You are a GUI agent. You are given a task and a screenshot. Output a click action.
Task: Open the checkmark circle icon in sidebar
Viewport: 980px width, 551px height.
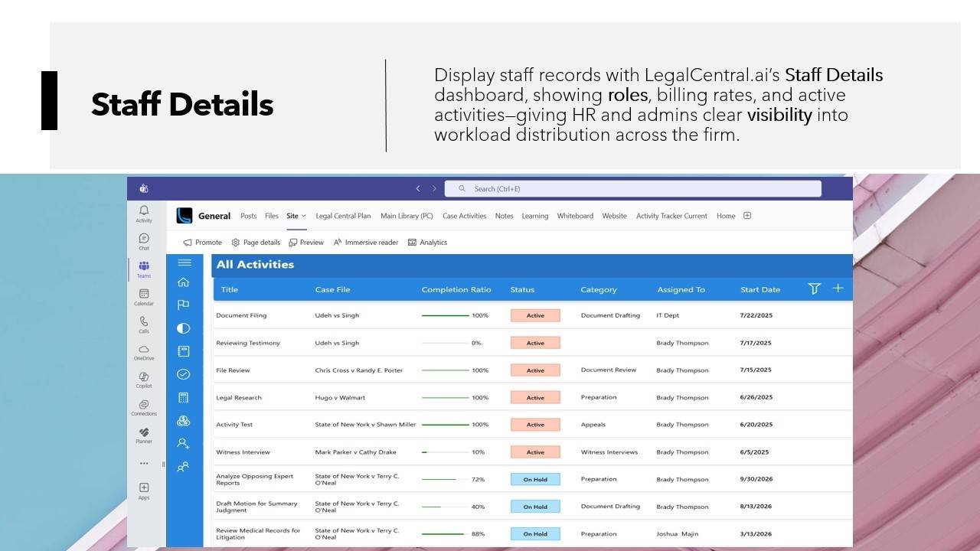(x=183, y=374)
